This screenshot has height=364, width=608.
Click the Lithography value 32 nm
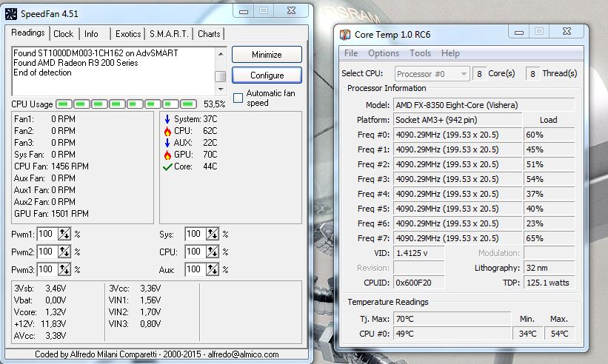coord(549,268)
